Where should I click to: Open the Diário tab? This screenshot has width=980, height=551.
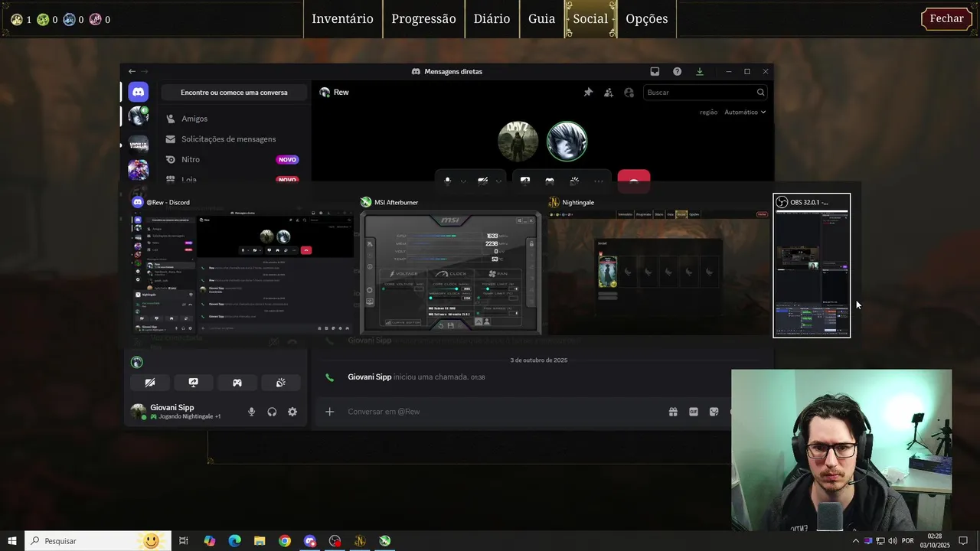(492, 18)
